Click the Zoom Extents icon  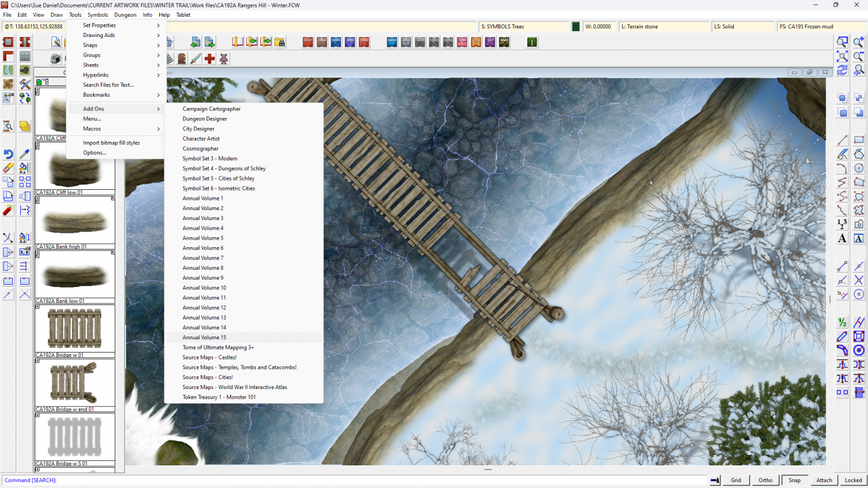point(843,56)
